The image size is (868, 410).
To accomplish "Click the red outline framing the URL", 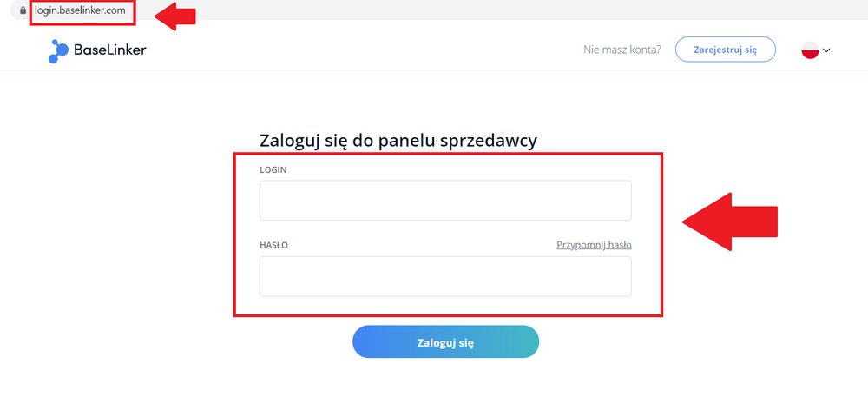I will coord(82,25).
